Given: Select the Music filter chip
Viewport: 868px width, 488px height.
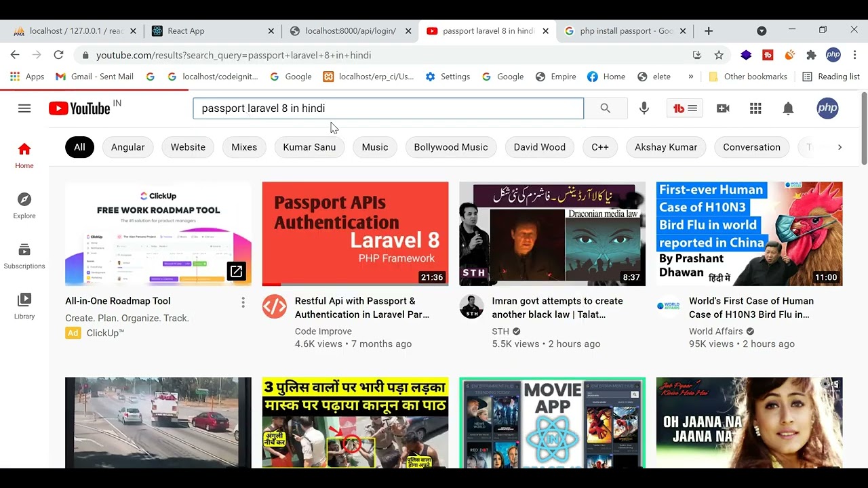Looking at the screenshot, I should click(x=375, y=147).
